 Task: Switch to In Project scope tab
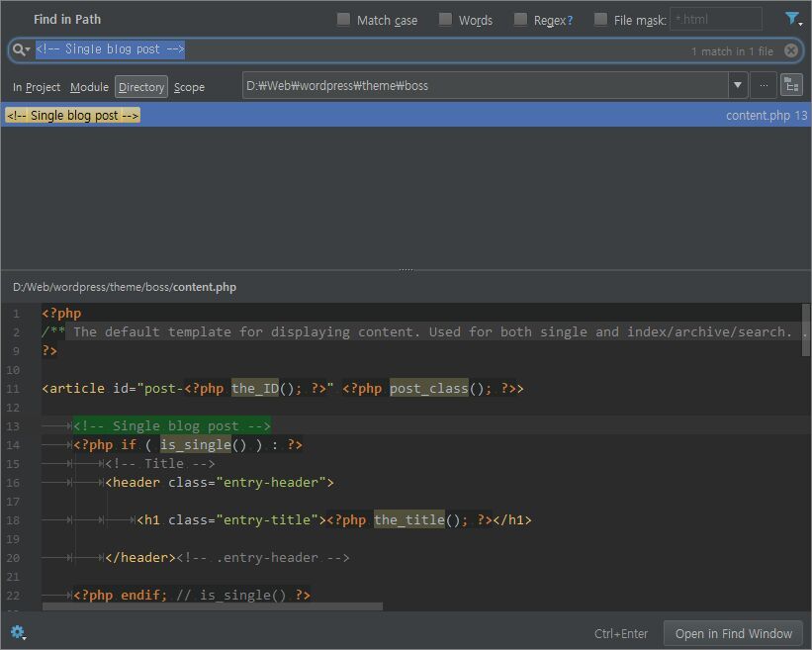click(37, 87)
